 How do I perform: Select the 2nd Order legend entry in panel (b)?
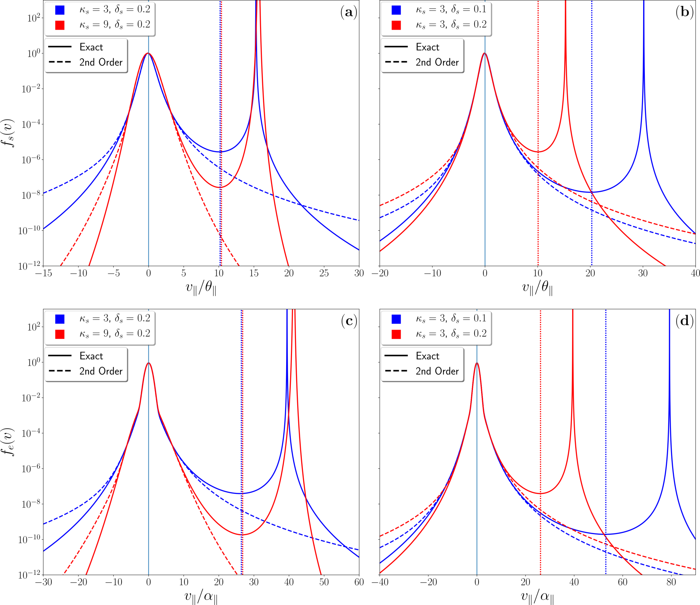point(437,62)
